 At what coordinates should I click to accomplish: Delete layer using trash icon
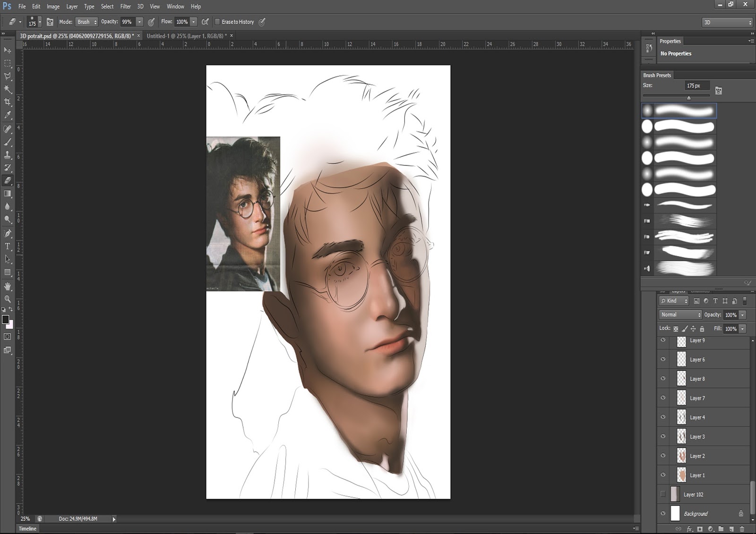[742, 529]
